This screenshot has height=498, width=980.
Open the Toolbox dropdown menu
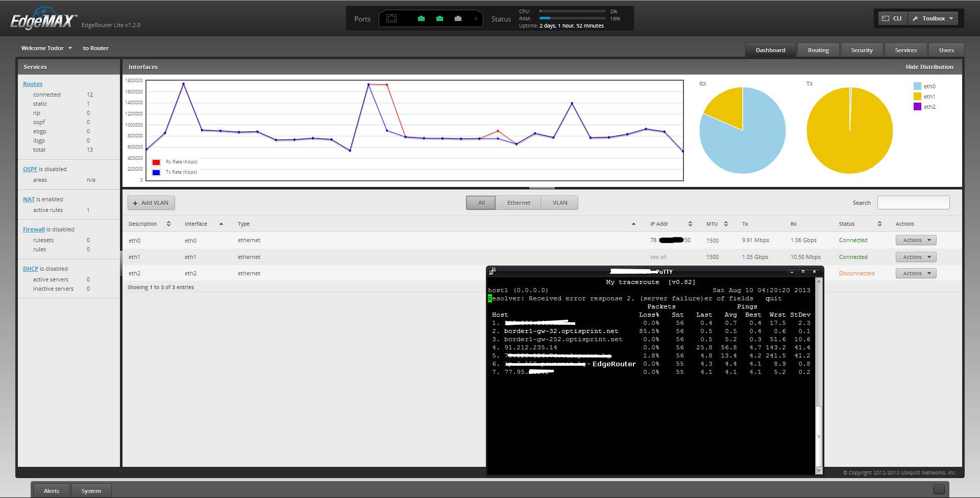tap(933, 18)
